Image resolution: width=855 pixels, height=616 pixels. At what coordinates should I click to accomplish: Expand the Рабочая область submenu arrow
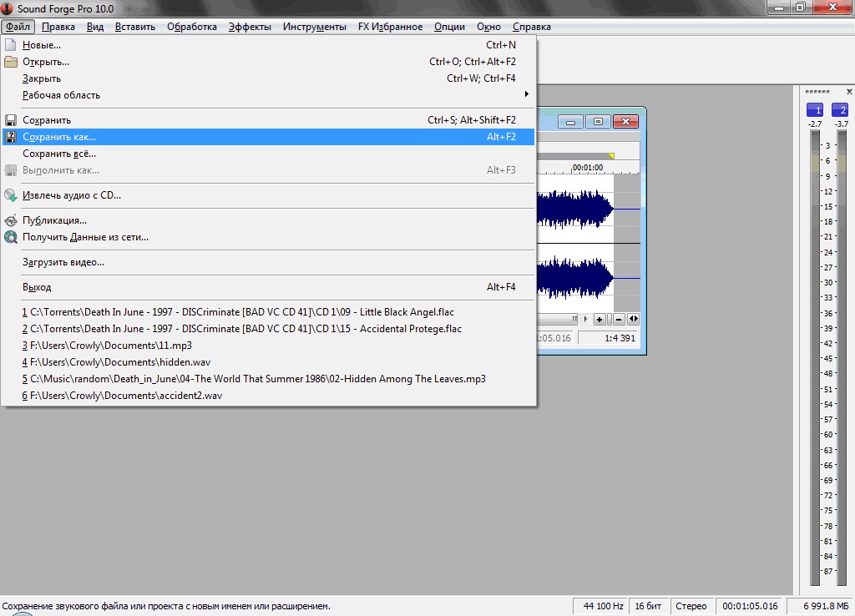pos(526,94)
